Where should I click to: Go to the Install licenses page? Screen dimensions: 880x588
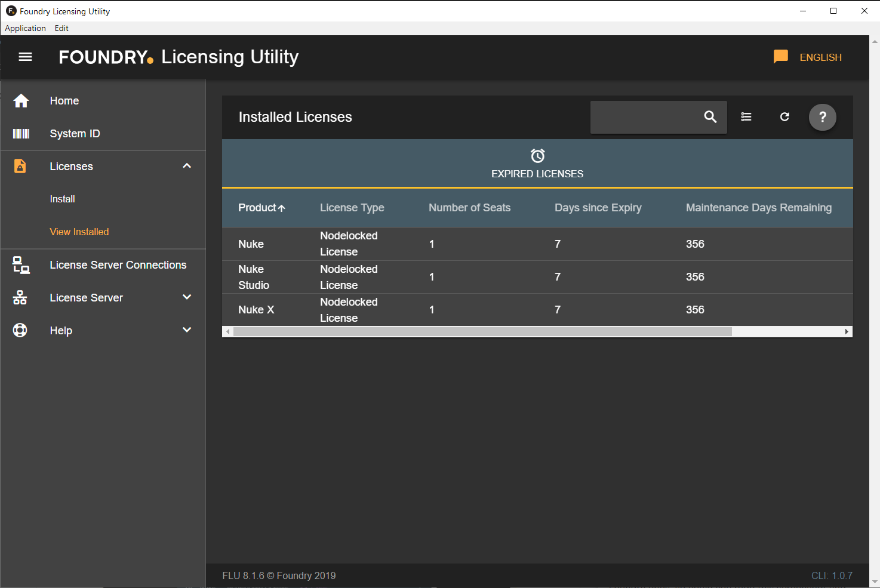click(x=62, y=199)
